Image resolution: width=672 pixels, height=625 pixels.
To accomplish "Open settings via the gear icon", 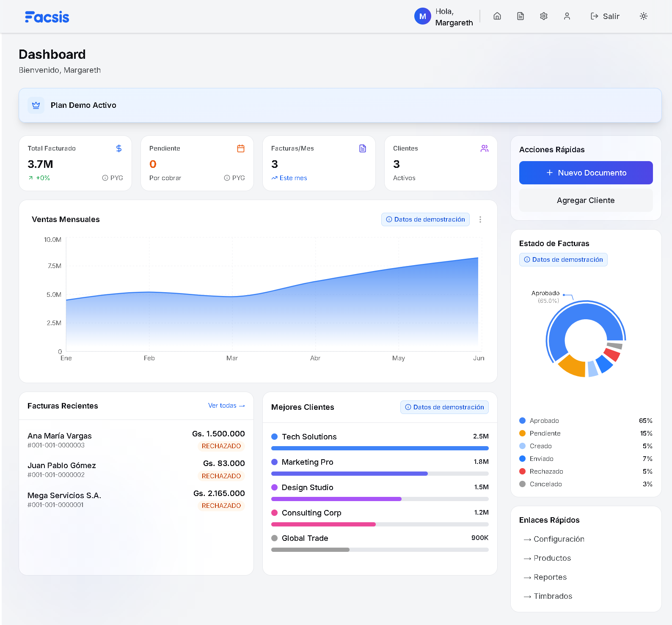I will coord(544,16).
